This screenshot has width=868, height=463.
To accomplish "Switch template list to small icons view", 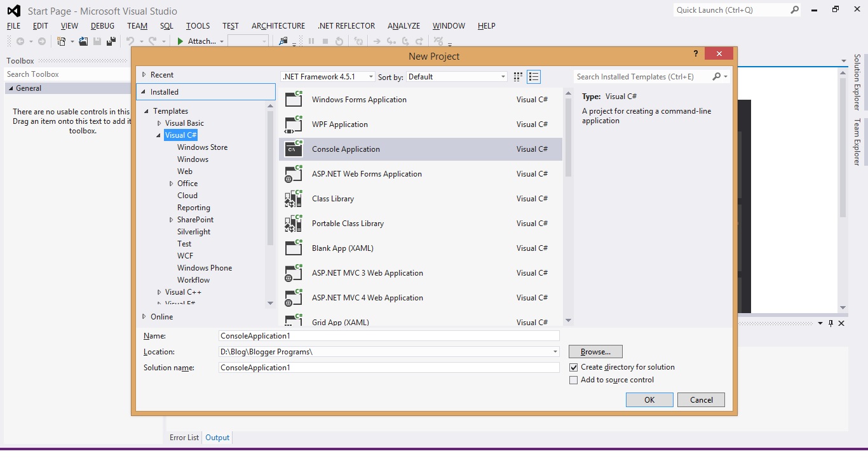I will (x=517, y=76).
